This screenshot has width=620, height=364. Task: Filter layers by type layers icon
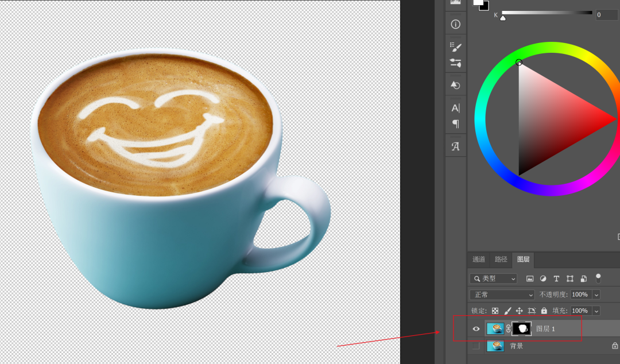pos(556,278)
